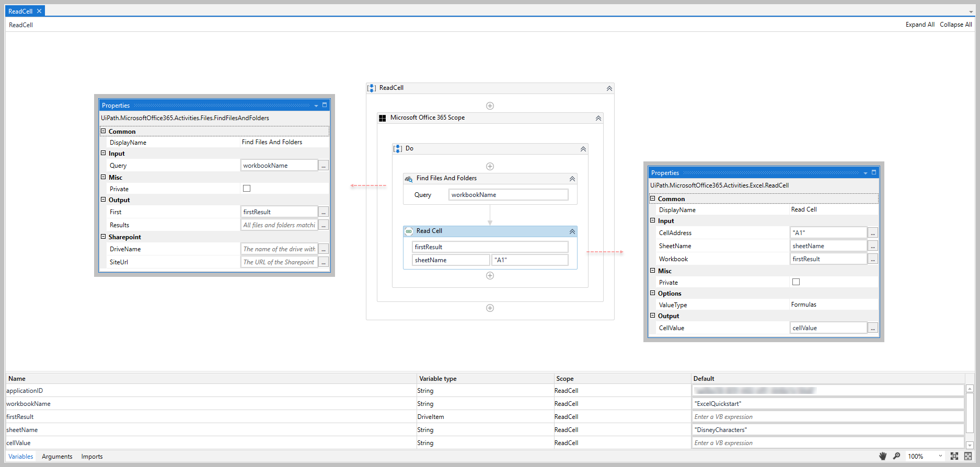The image size is (980, 467).
Task: Collapse the Common section in left Properties
Action: pos(103,131)
